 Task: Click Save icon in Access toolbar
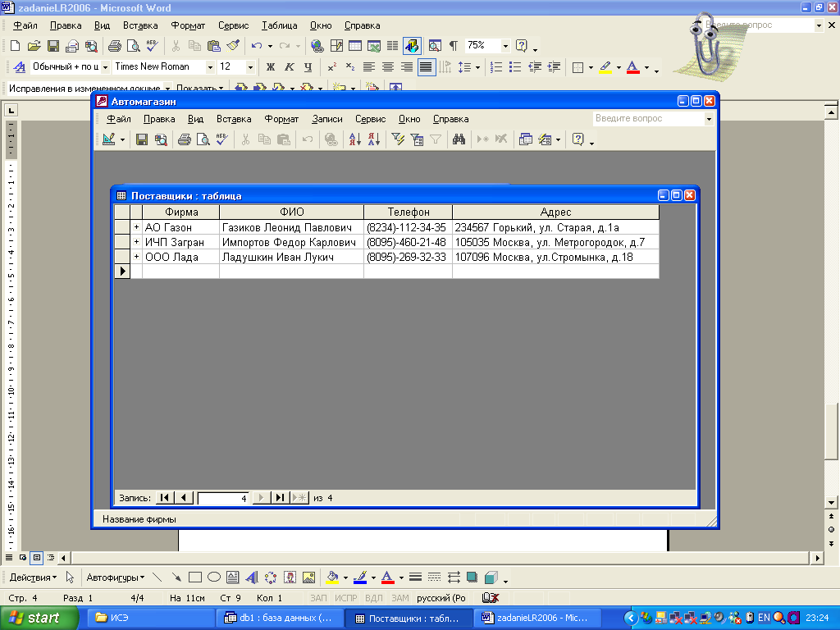click(x=141, y=139)
